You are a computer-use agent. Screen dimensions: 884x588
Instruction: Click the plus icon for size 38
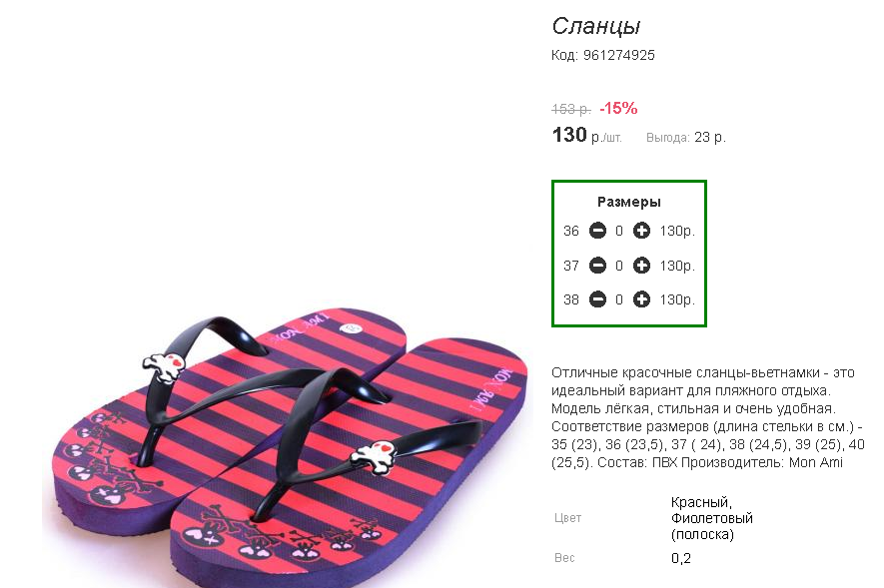[x=641, y=299]
